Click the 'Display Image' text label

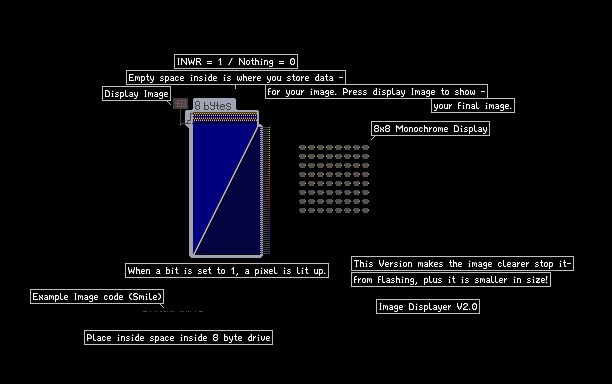click(136, 94)
